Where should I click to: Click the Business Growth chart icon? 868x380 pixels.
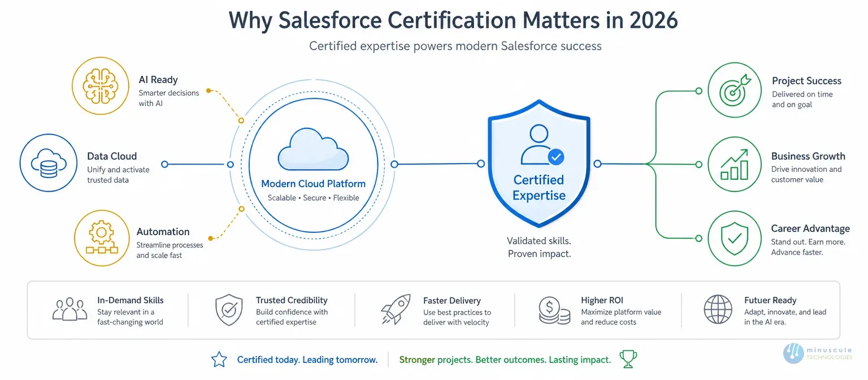[x=735, y=164]
